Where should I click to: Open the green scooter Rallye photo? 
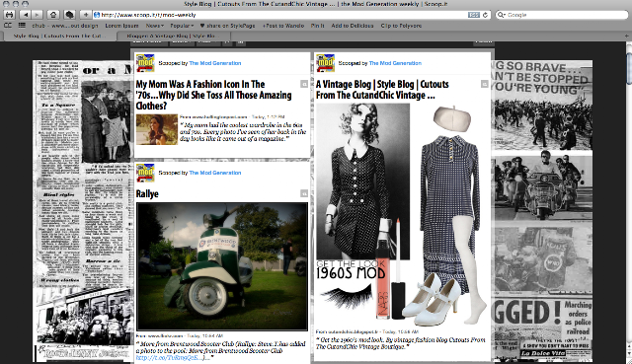[x=222, y=266]
